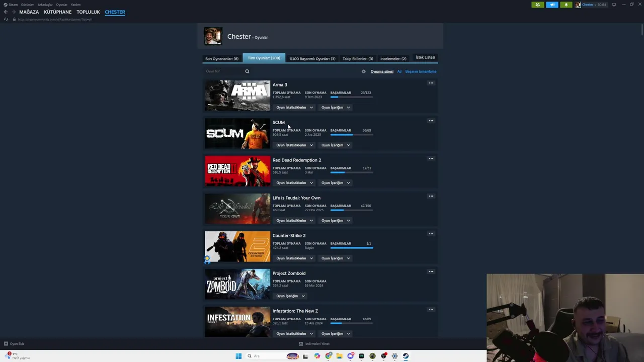Click the search magnifier in the game filter
This screenshot has height=362, width=644.
(247, 71)
